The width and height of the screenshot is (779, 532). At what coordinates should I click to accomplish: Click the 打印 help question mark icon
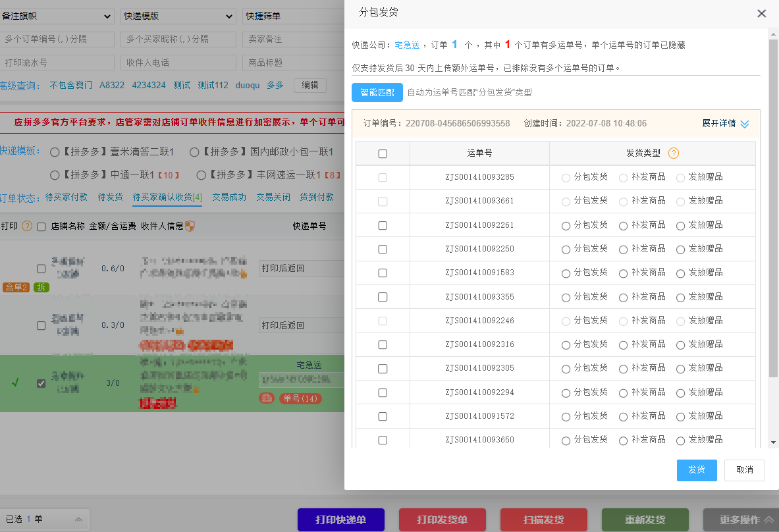pyautogui.click(x=27, y=226)
